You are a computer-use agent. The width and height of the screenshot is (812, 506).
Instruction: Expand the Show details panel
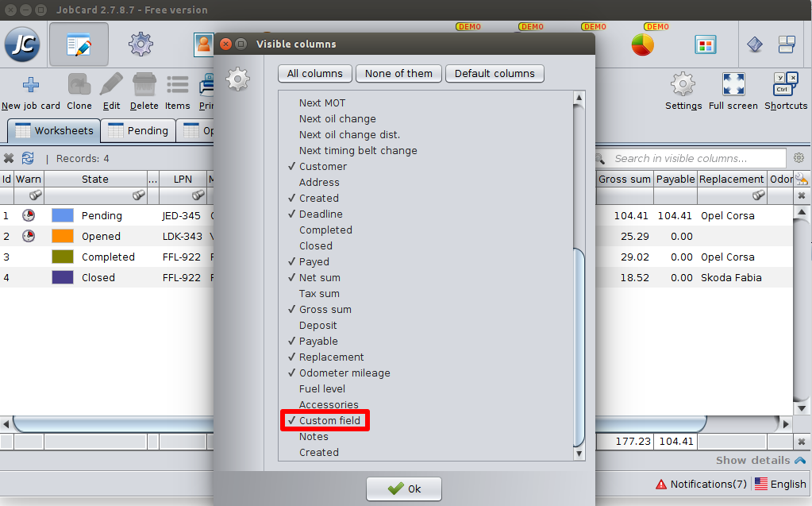[760, 460]
